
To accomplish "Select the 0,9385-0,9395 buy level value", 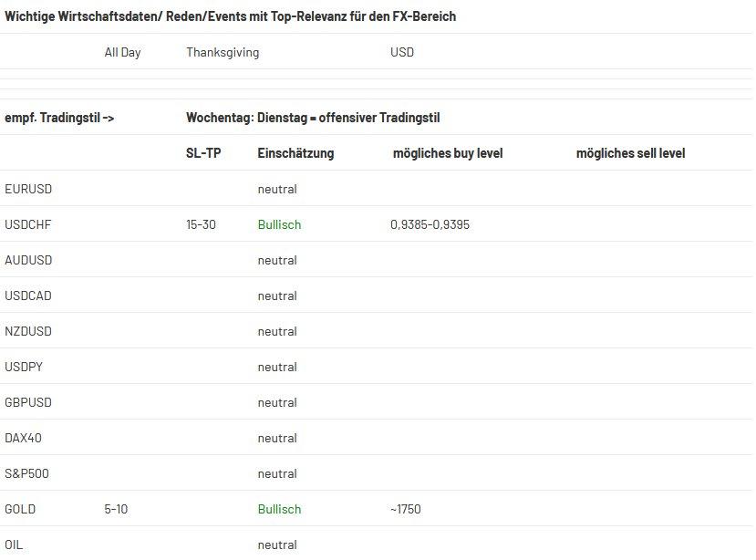I will 430,224.
